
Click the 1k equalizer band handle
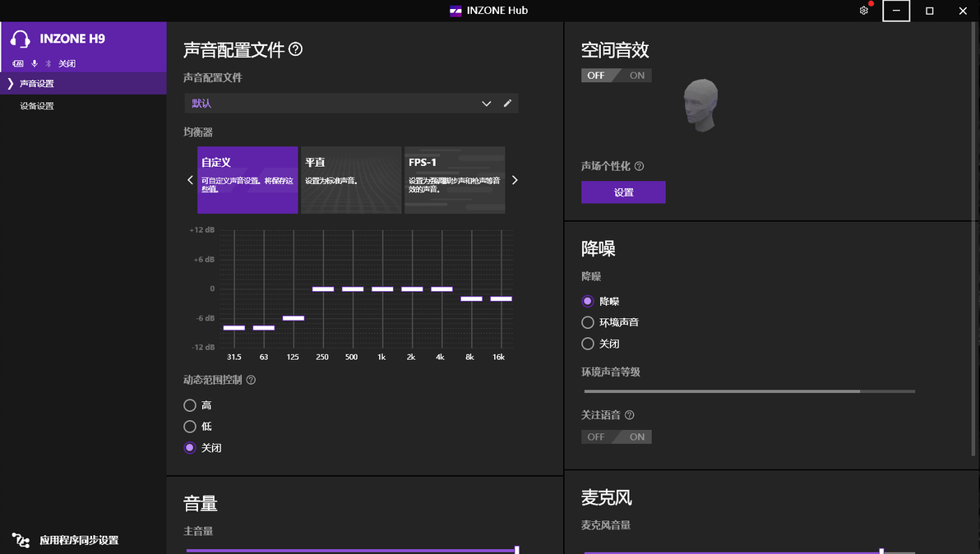click(382, 289)
